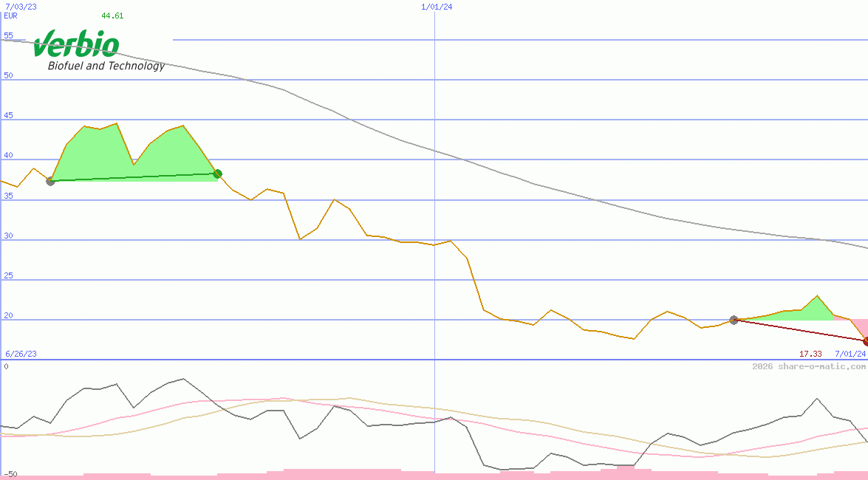This screenshot has height=480, width=868.
Task: Click the 35 price axis label
Action: (8, 196)
